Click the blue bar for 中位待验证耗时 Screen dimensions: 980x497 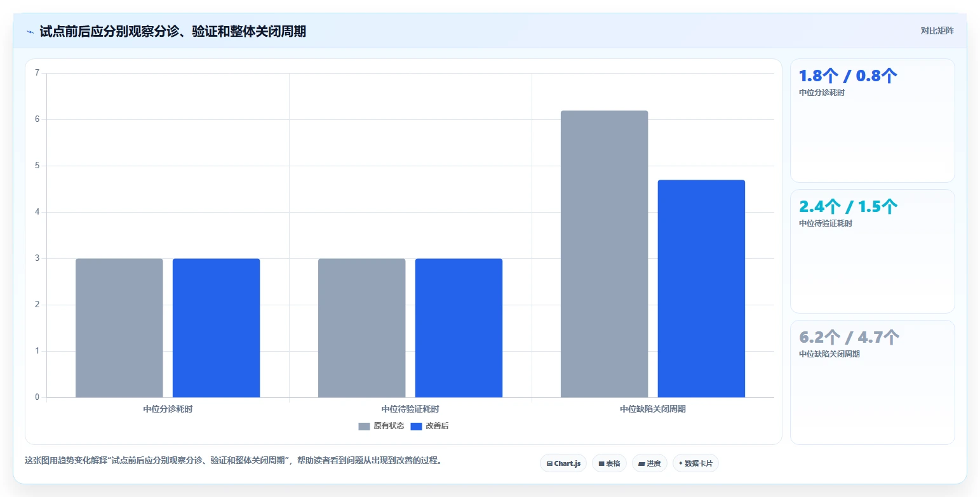[x=459, y=328]
